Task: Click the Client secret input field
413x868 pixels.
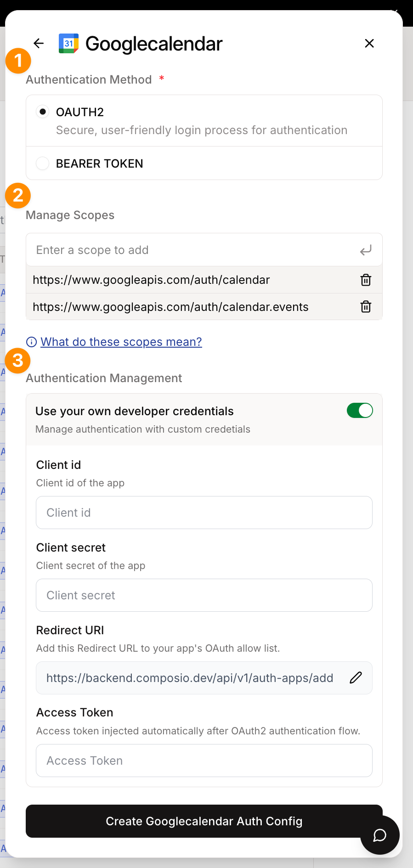Action: [x=204, y=595]
